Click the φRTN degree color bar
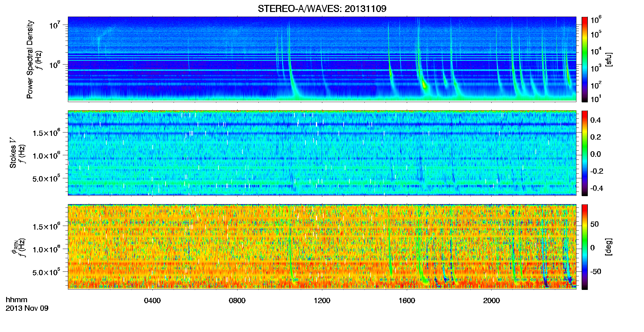This screenshot has height=332, width=644. click(585, 247)
